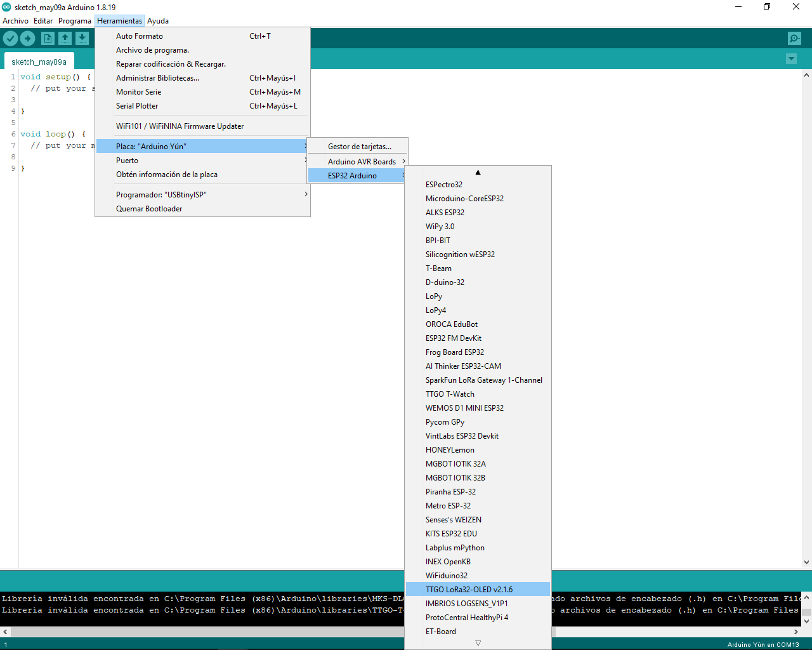Select the Pycom GPy board
The width and height of the screenshot is (812, 650).
478,422
